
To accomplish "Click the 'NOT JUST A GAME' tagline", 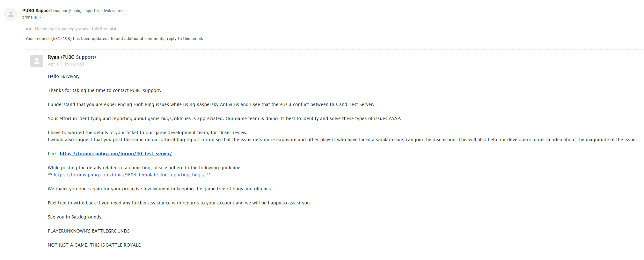I will 94,245.
